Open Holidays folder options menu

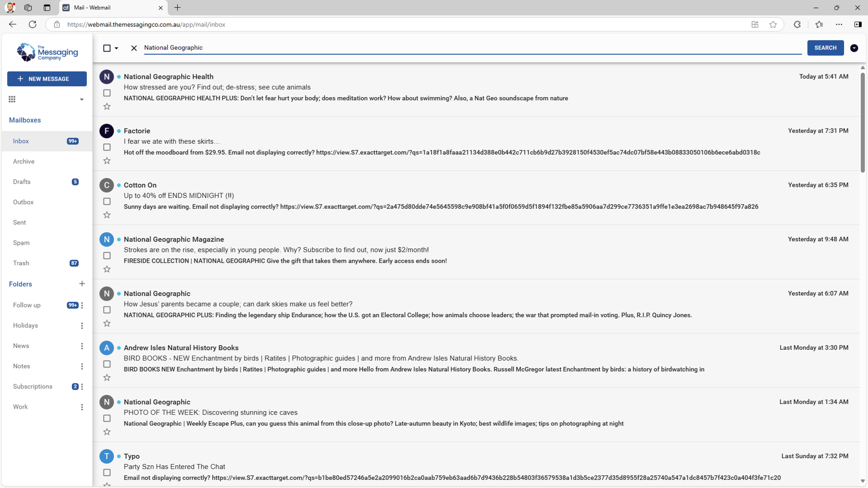[x=82, y=326]
